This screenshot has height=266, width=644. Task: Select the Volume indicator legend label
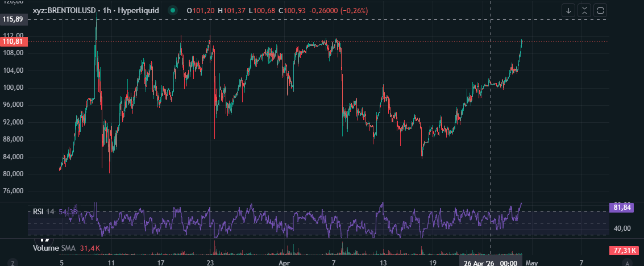pos(46,248)
